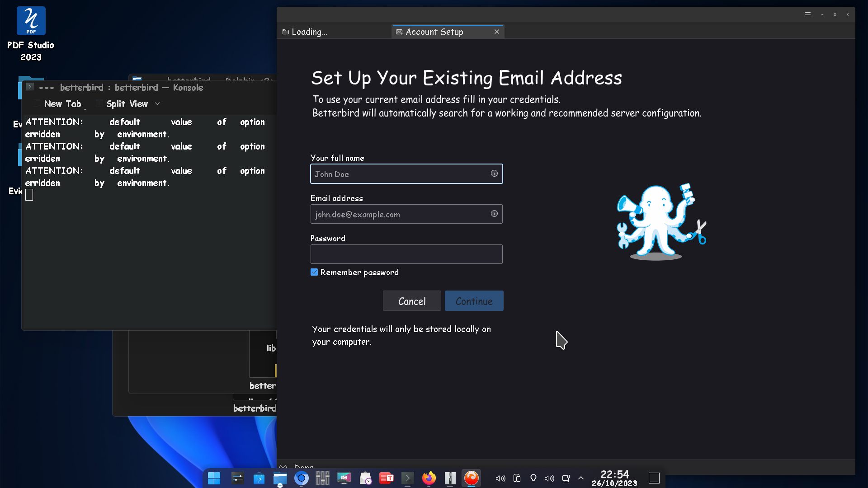
Task: Click the second volume tray icon
Action: (549, 478)
